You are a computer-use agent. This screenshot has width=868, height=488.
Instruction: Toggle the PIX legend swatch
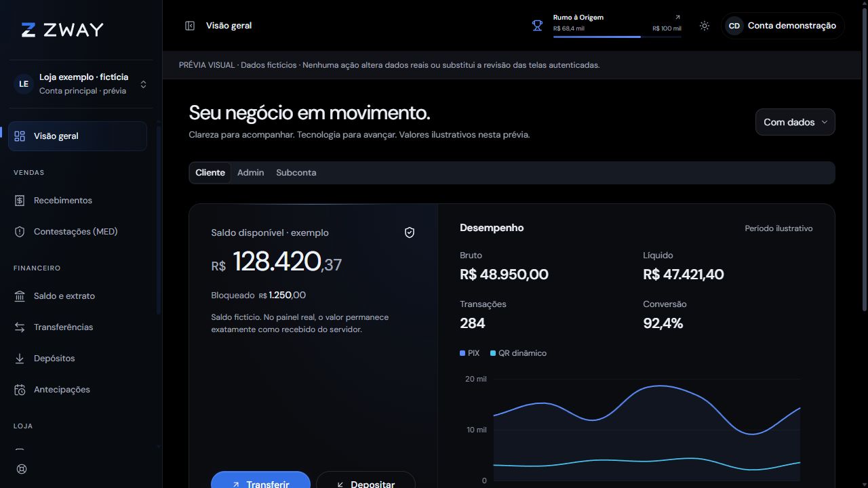pyautogui.click(x=462, y=353)
